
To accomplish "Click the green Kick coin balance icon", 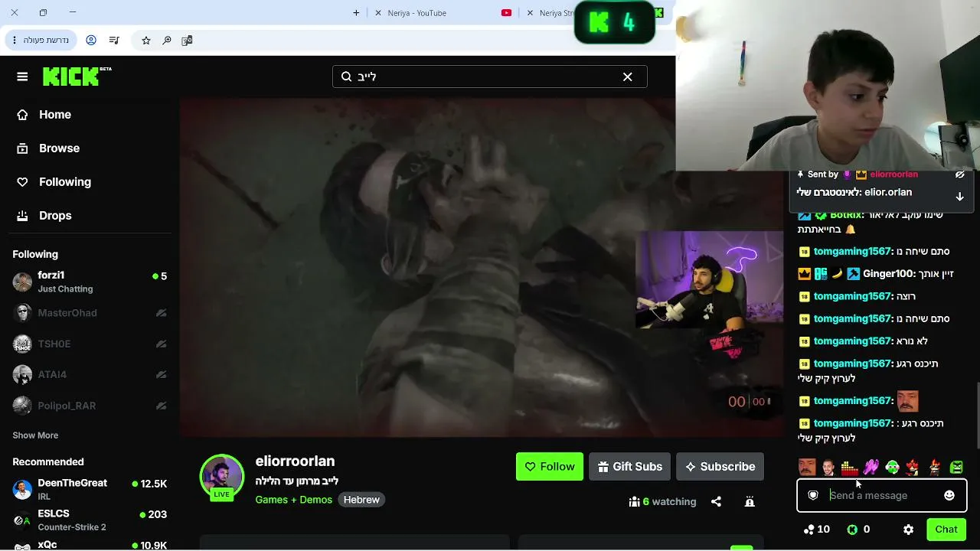I will [852, 530].
